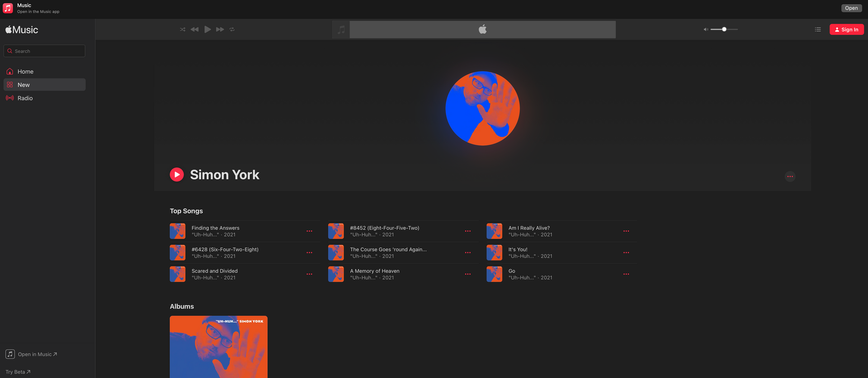Adjust the volume slider
This screenshot has height=378, width=868.
(724, 29)
